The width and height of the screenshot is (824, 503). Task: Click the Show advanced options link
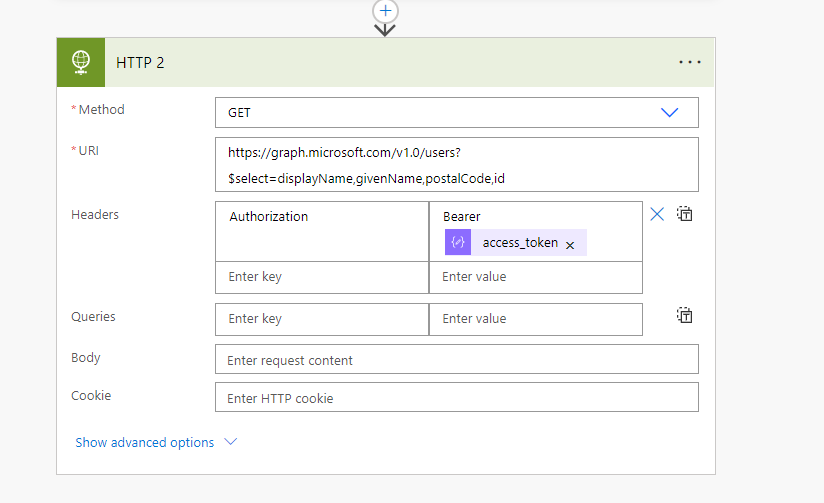coord(145,442)
